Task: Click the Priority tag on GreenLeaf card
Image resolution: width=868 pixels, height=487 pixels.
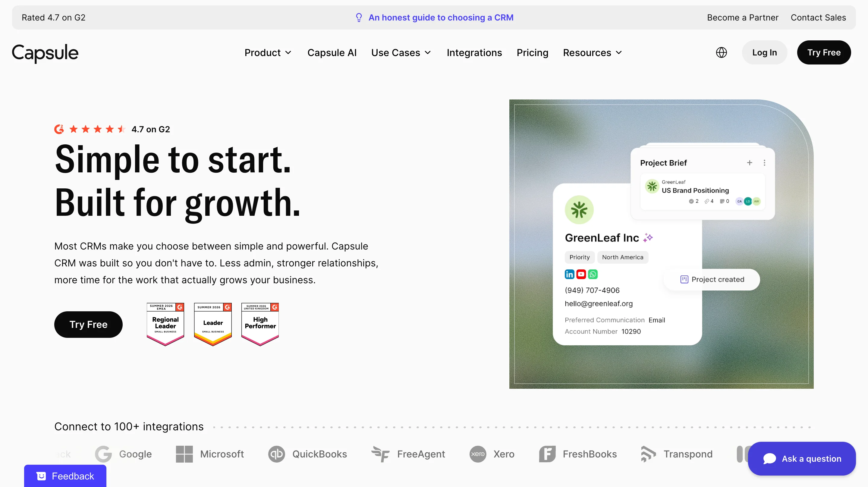Action: (580, 257)
